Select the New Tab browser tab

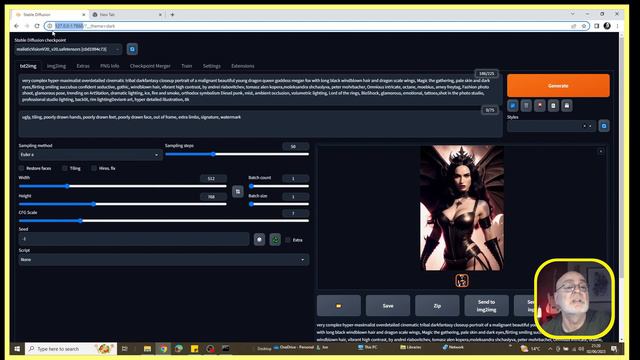(127, 15)
